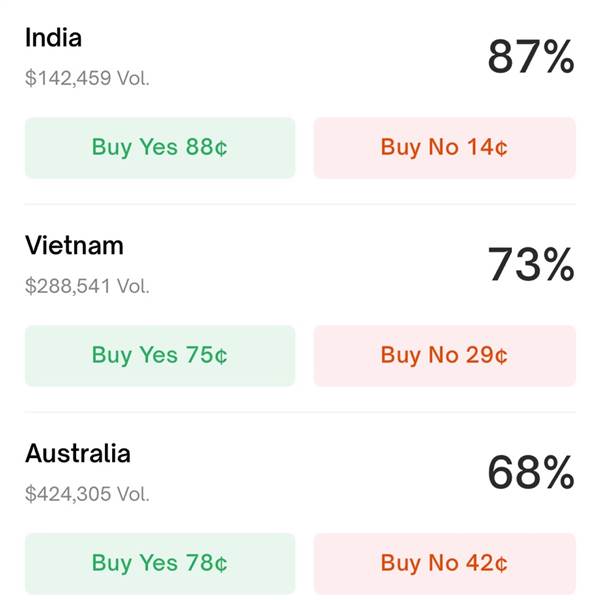Image resolution: width=600 pixels, height=600 pixels.
Task: Select Vietnam's 73% probability figure
Action: (531, 264)
